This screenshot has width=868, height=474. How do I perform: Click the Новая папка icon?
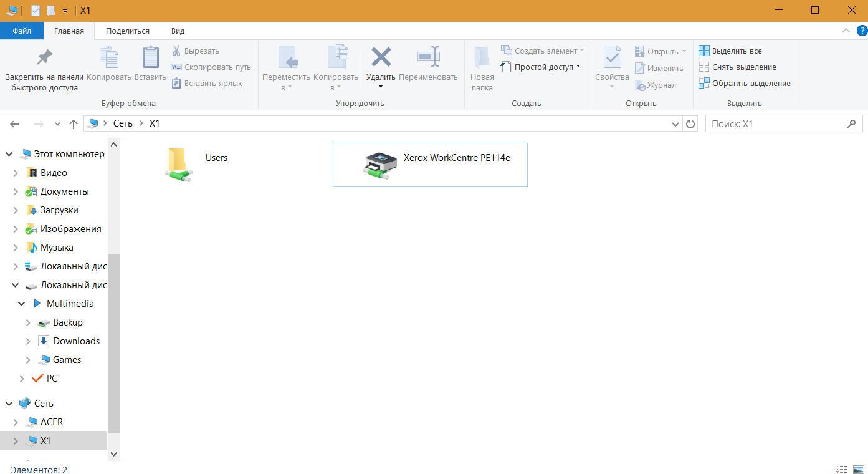(x=482, y=57)
